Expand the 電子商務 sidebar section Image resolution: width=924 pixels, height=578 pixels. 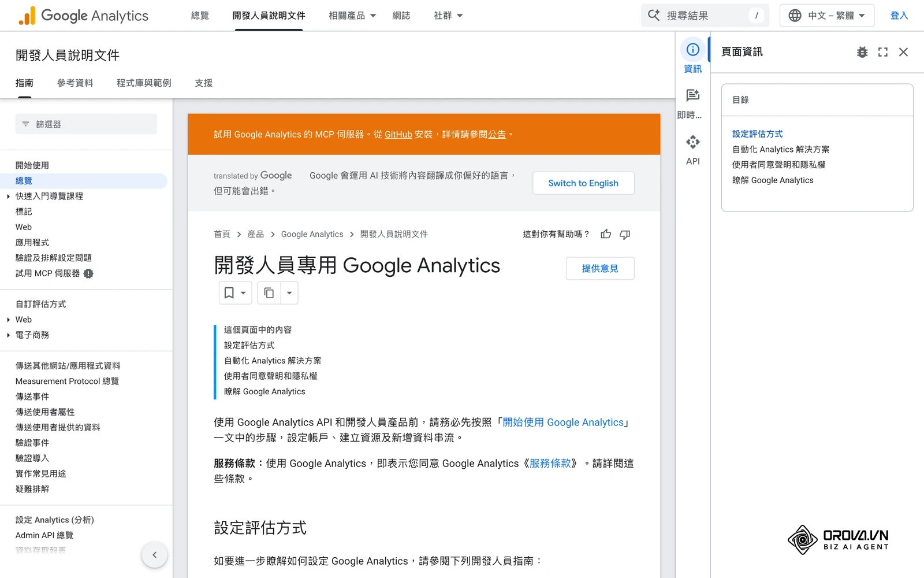point(9,335)
